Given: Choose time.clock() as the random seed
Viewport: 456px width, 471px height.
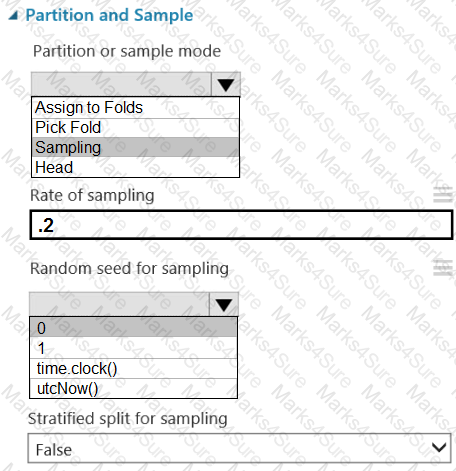Looking at the screenshot, I should click(x=133, y=368).
